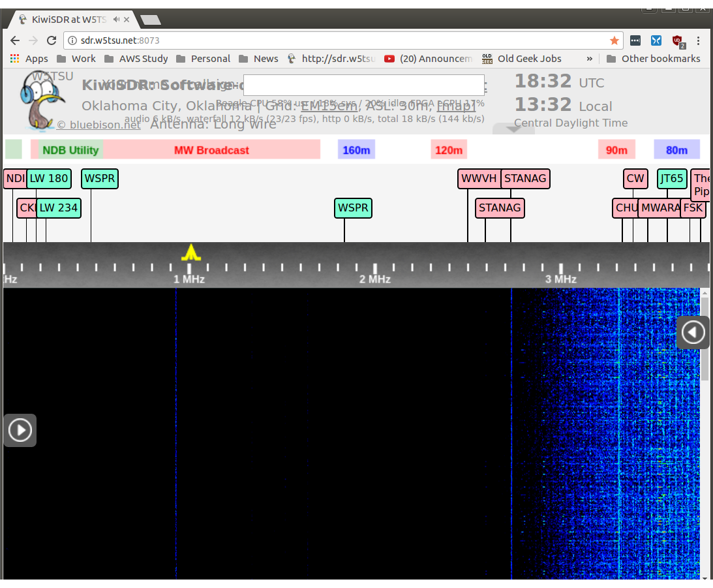Open the Work bookmarks folder
The height and width of the screenshot is (588, 713).
click(76, 59)
